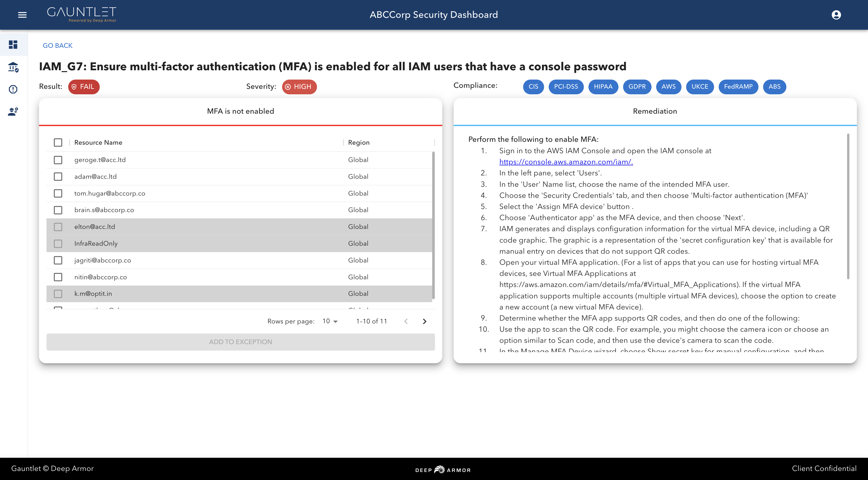Click ADD TO EXCEPTION button
This screenshot has width=868, height=480.
240,342
